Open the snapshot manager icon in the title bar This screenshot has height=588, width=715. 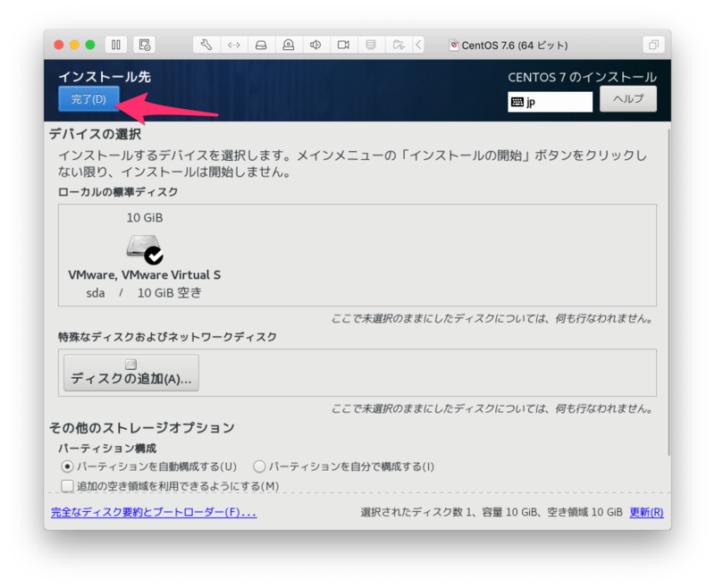(x=145, y=45)
